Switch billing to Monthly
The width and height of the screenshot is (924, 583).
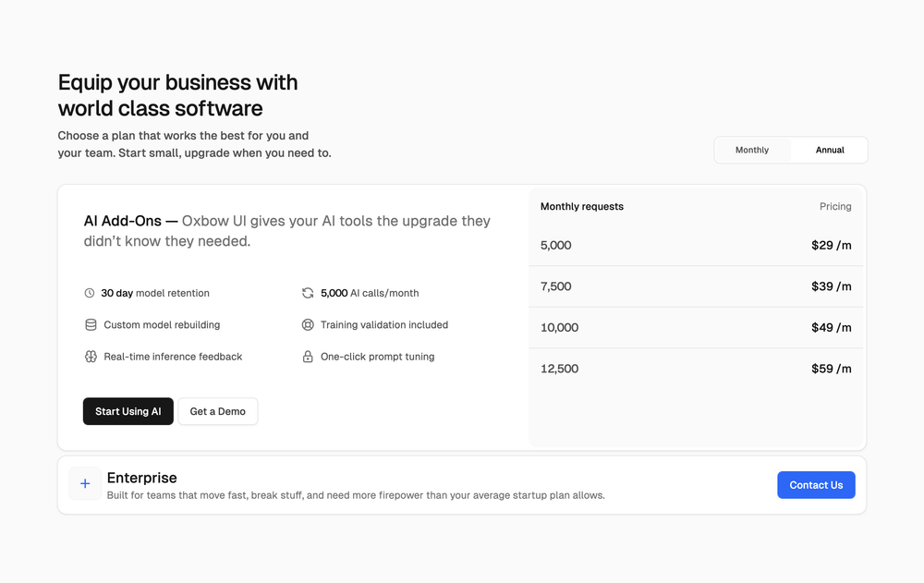[x=752, y=150]
